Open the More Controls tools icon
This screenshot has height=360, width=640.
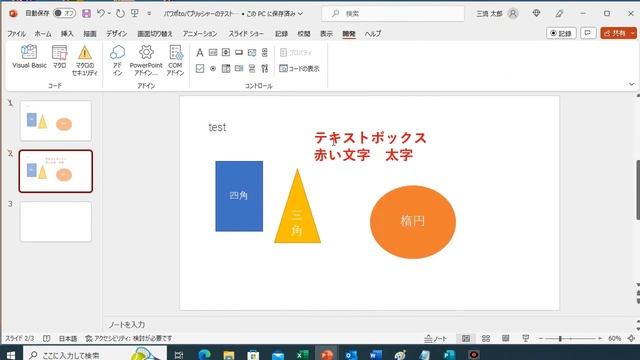click(265, 69)
